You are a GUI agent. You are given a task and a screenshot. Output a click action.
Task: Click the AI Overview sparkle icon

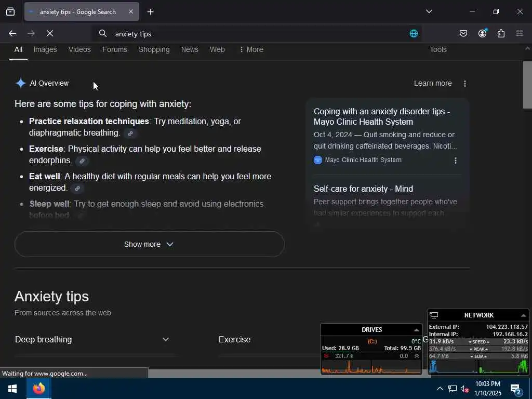[x=21, y=83]
